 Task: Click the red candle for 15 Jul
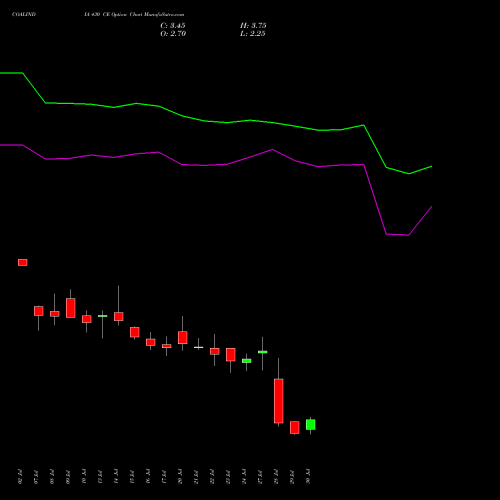(135, 332)
